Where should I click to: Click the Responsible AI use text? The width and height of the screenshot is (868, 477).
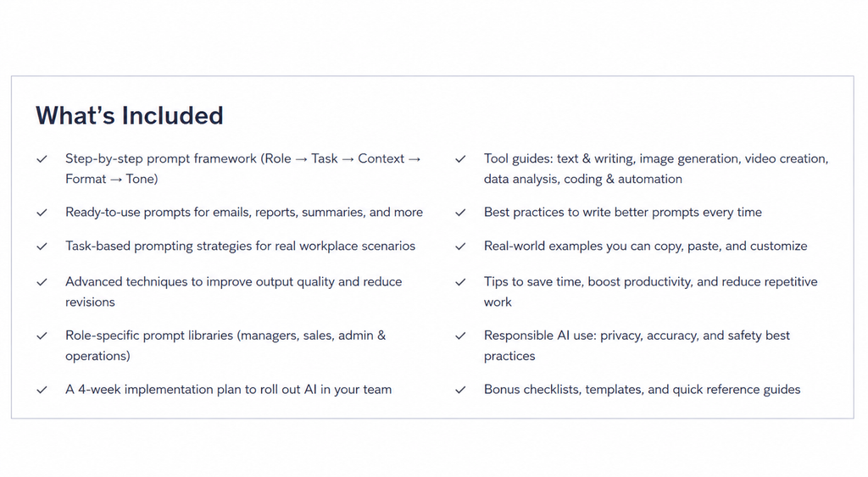tap(637, 346)
